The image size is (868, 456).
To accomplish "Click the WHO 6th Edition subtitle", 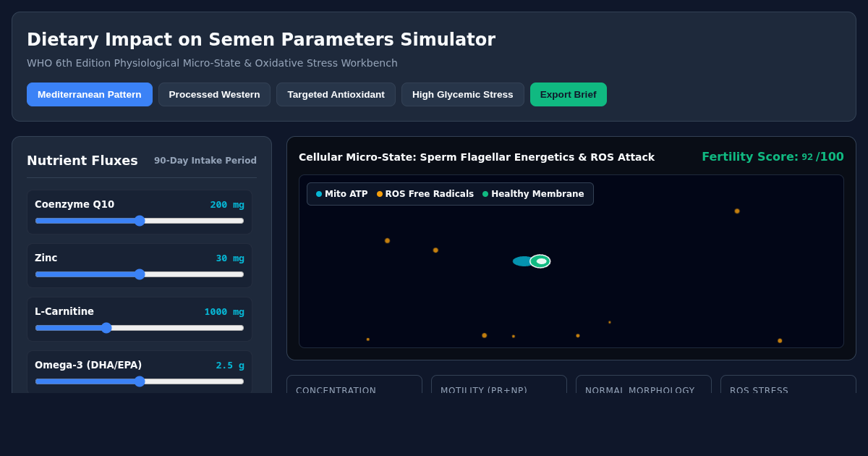I will (x=212, y=63).
